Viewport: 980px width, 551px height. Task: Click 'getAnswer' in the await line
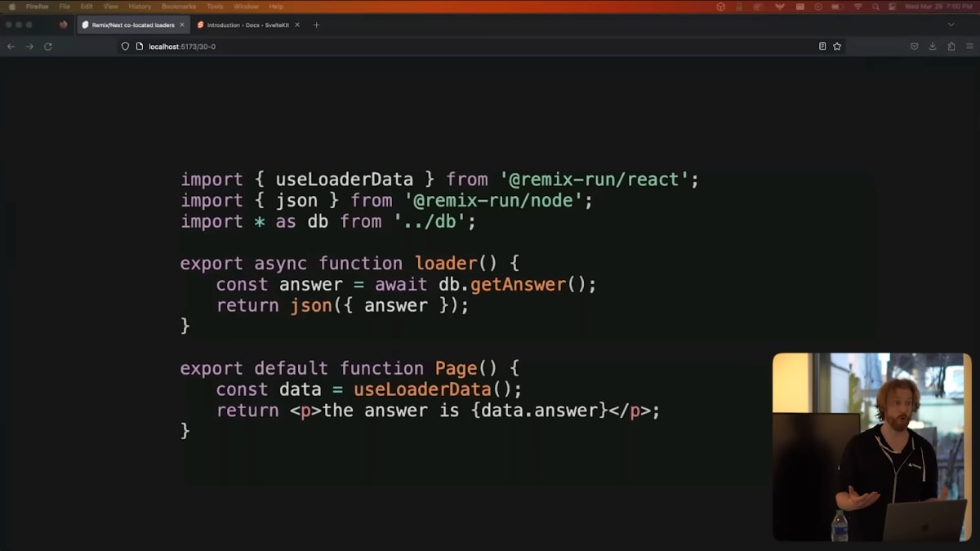[x=519, y=285]
